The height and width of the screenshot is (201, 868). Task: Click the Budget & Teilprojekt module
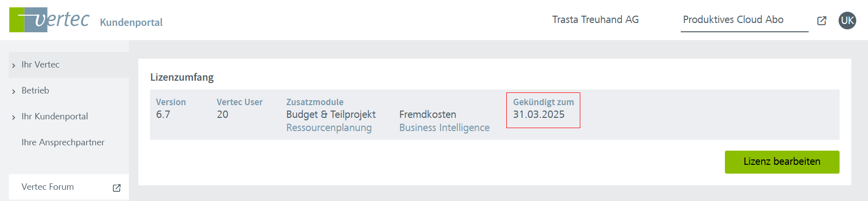tap(331, 114)
